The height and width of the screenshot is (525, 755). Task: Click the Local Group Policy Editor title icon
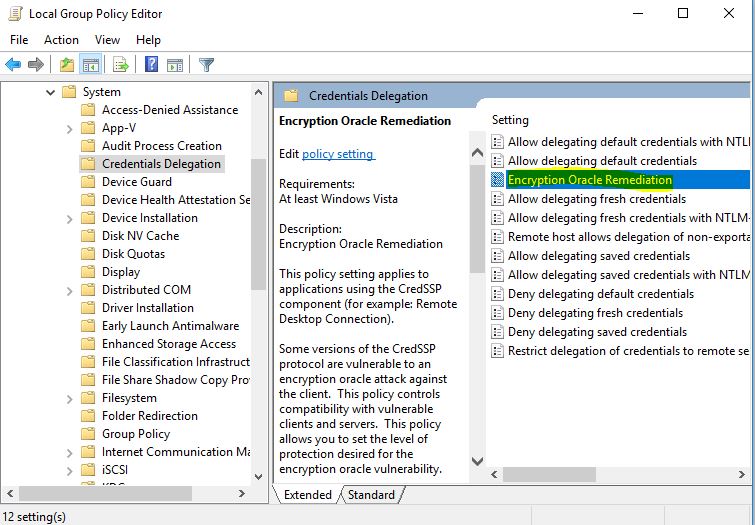coord(15,13)
